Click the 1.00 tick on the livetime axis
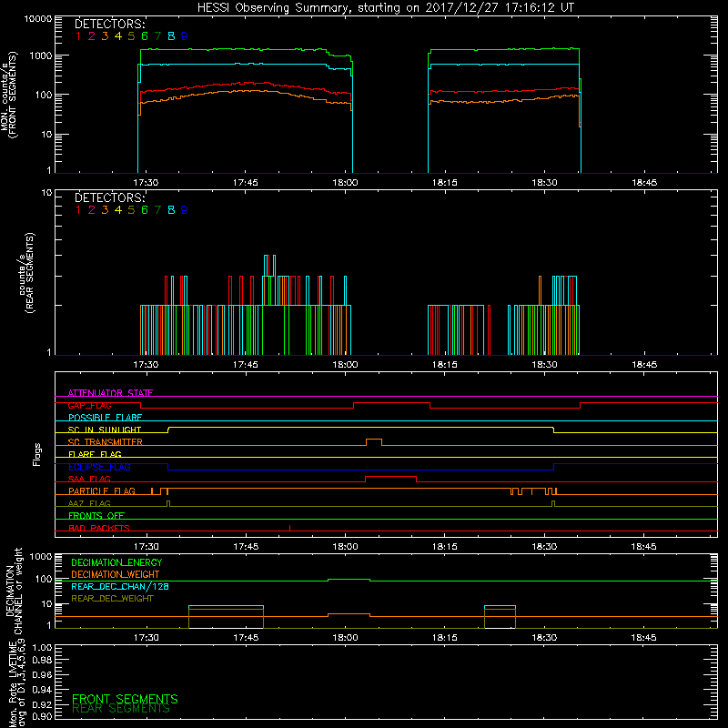728x728 pixels. click(43, 647)
